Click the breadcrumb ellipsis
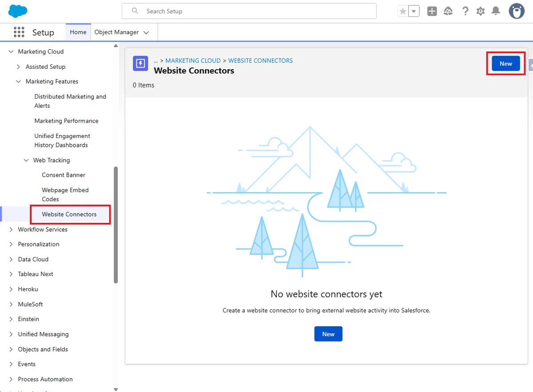The image size is (533, 392). pyautogui.click(x=156, y=60)
